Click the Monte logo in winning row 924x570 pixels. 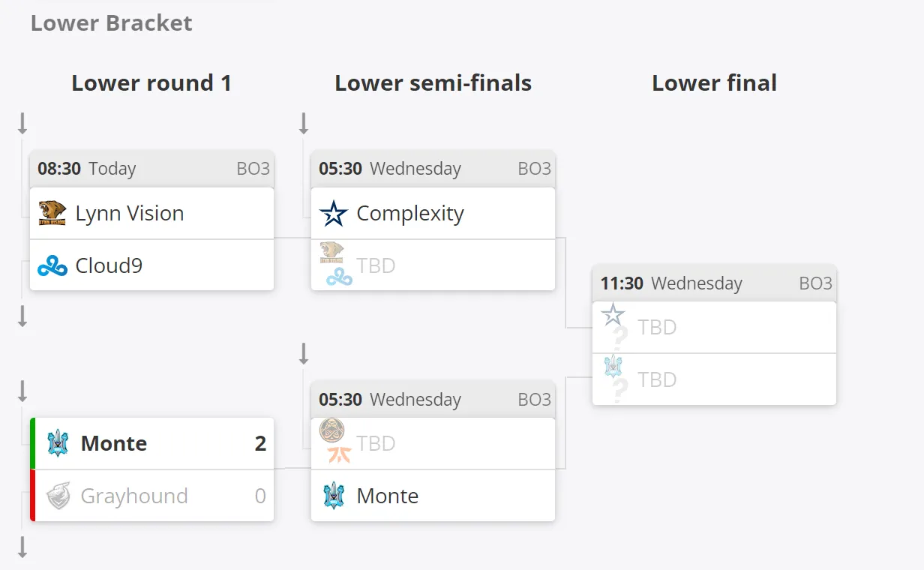[58, 443]
